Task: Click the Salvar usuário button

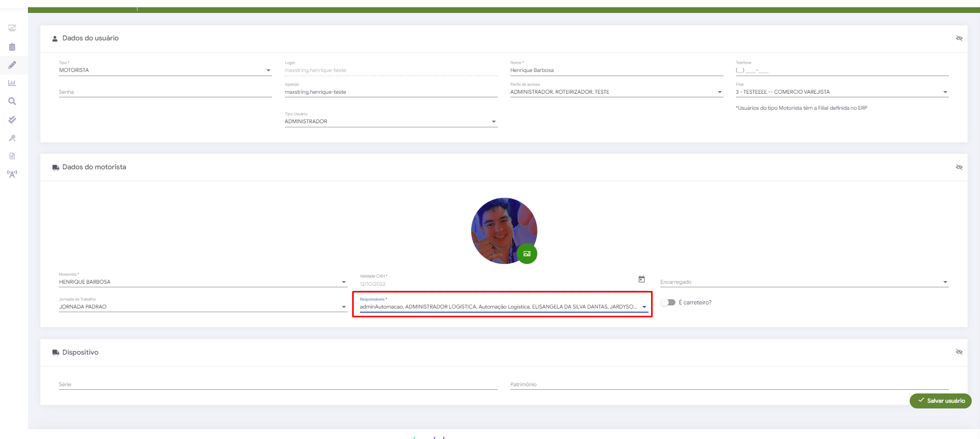Action: pos(940,401)
